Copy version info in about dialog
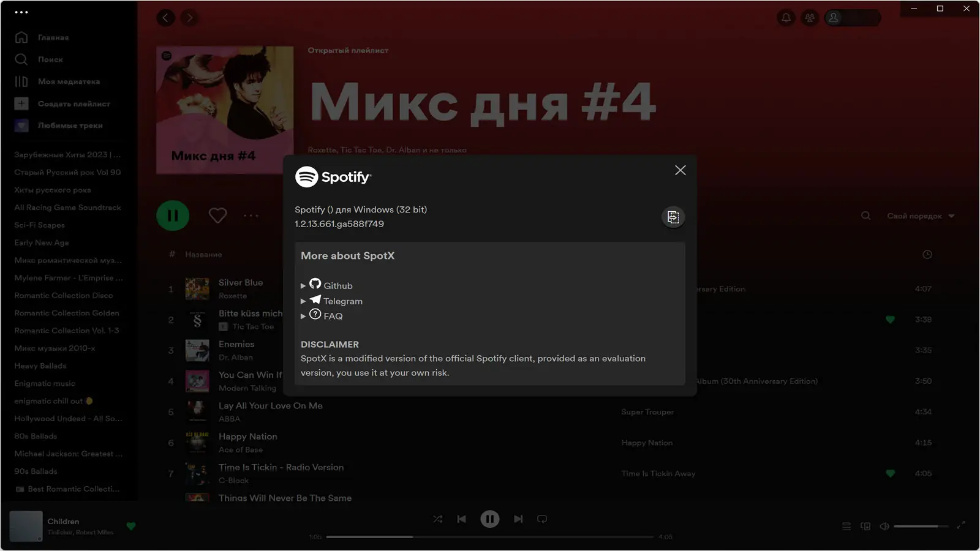980x551 pixels. pyautogui.click(x=673, y=217)
